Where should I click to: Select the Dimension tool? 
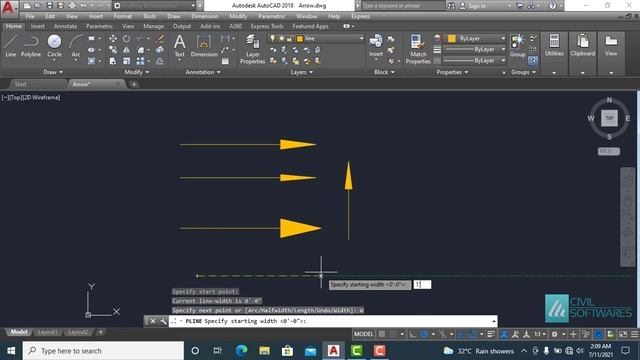204,46
